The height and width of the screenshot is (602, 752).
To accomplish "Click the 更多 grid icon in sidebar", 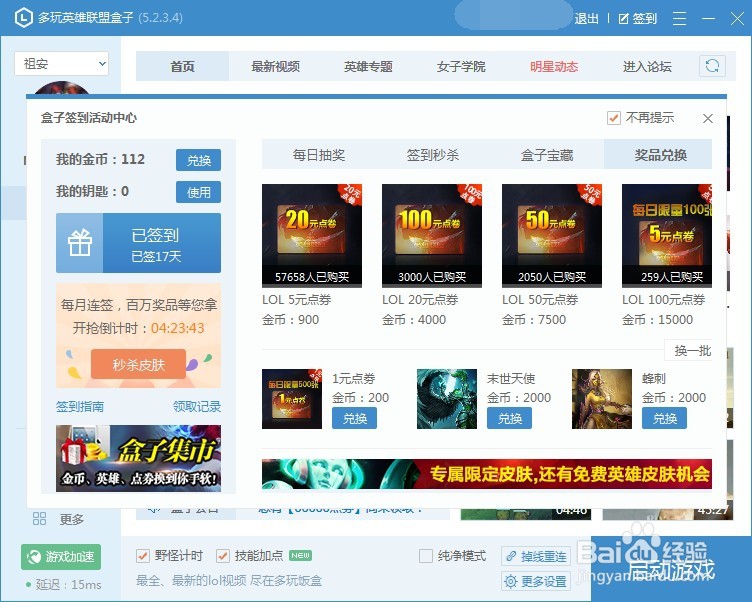I will [39, 519].
